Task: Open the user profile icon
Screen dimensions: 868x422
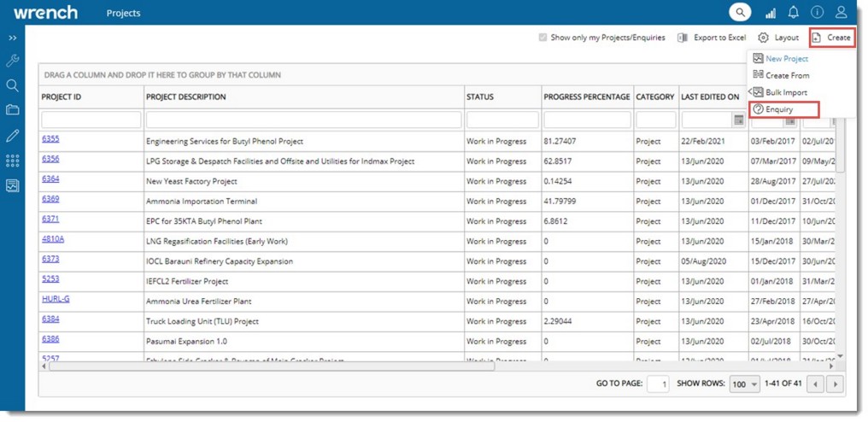Action: 841,13
